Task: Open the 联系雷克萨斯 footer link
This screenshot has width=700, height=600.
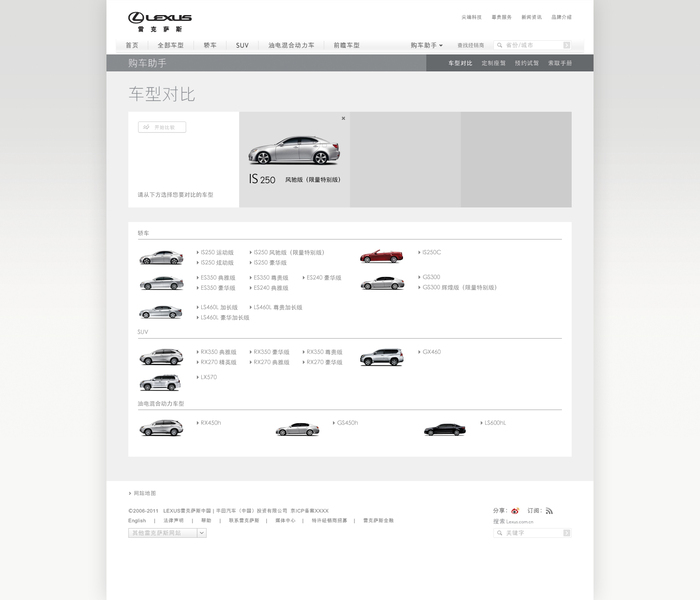Action: pos(244,521)
